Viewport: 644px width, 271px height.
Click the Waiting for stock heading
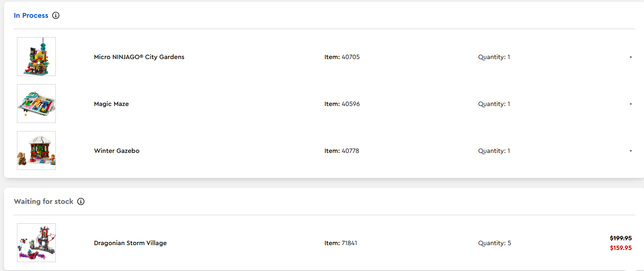point(44,201)
